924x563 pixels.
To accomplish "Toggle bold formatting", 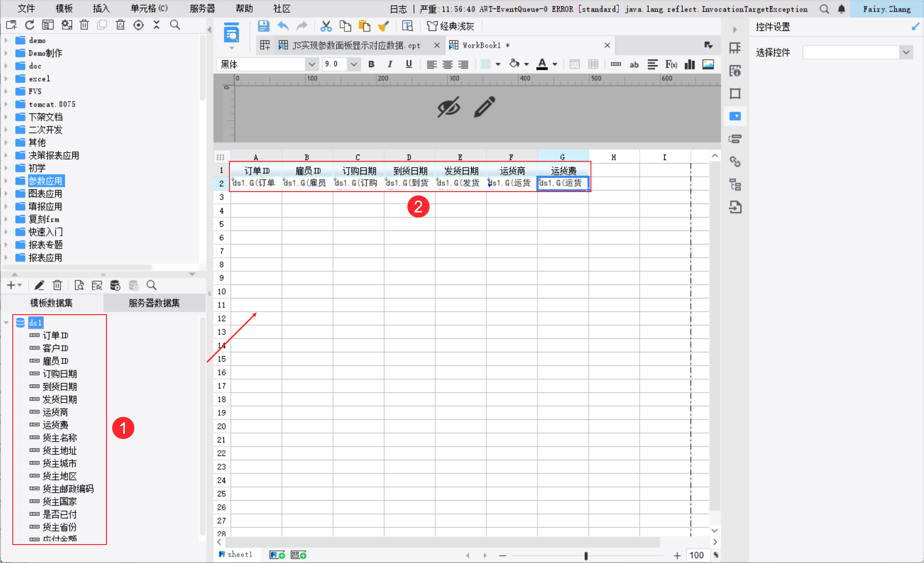I will pyautogui.click(x=371, y=64).
